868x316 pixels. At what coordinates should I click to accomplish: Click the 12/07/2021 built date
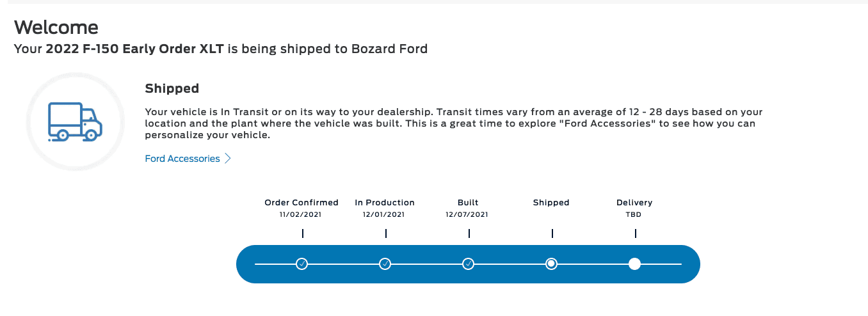point(467,215)
